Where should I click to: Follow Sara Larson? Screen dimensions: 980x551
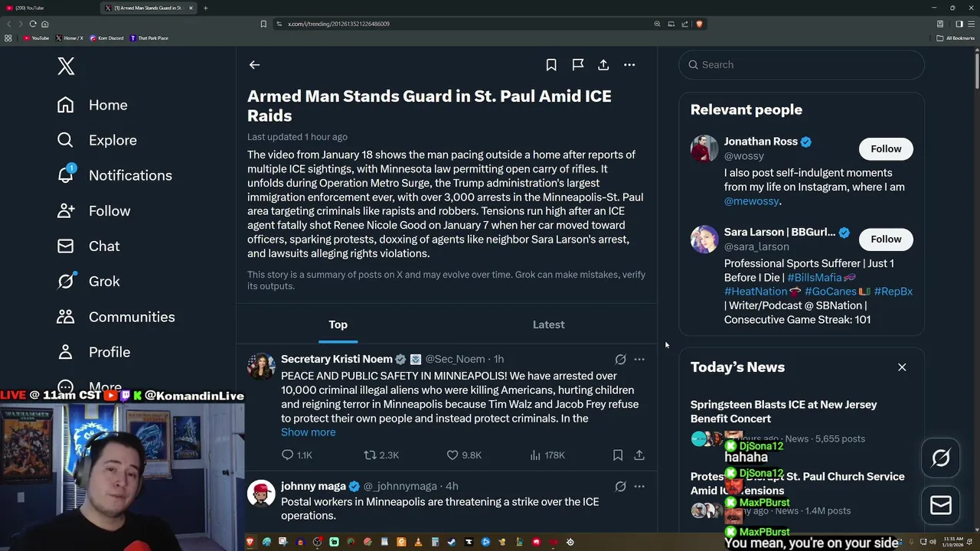pos(886,239)
